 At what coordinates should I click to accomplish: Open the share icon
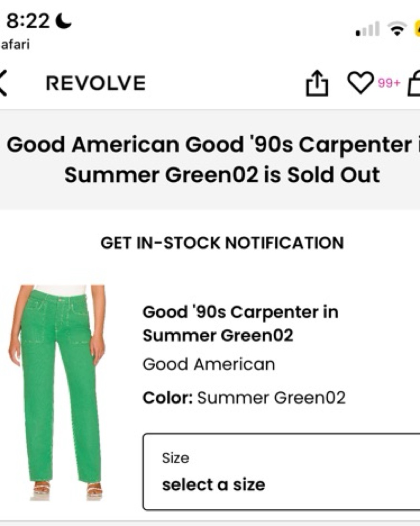317,83
